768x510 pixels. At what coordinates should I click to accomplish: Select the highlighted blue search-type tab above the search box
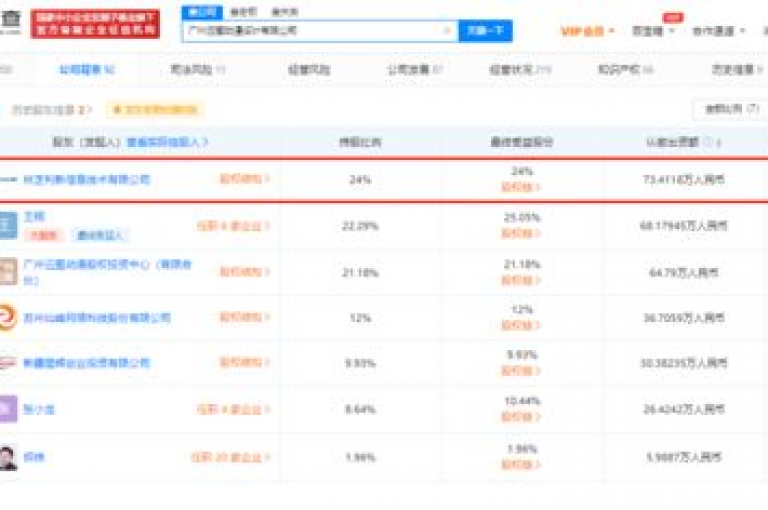point(202,12)
